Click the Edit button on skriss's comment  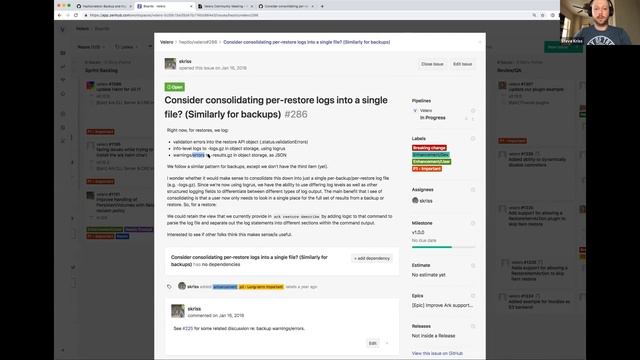point(373,343)
